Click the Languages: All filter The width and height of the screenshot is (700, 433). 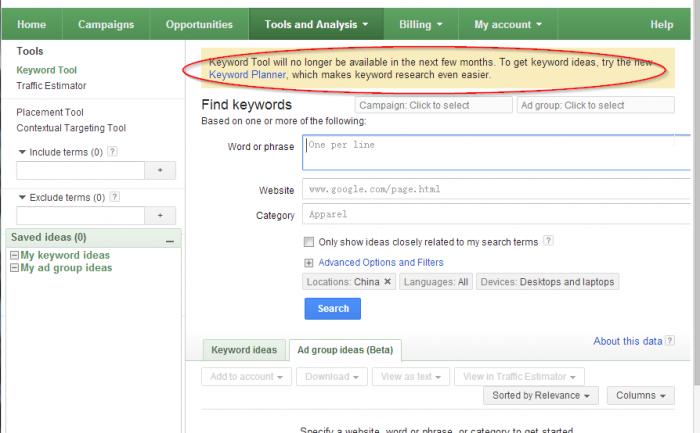point(436,282)
